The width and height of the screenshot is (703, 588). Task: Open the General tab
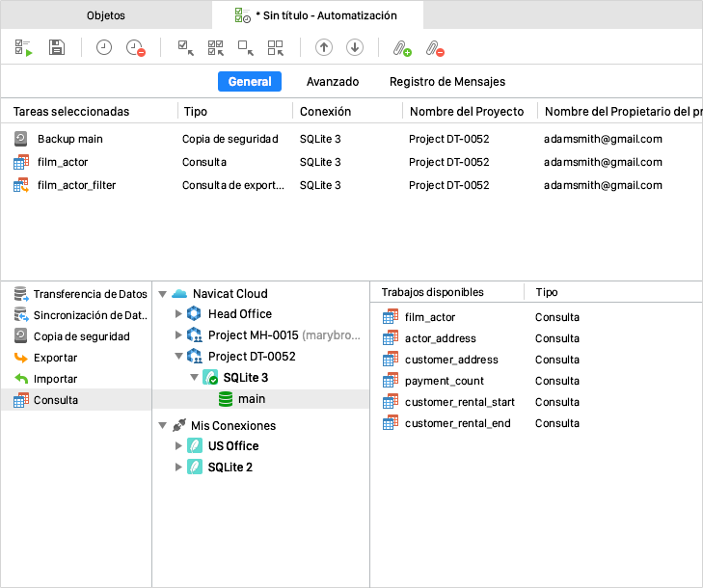pyautogui.click(x=250, y=82)
